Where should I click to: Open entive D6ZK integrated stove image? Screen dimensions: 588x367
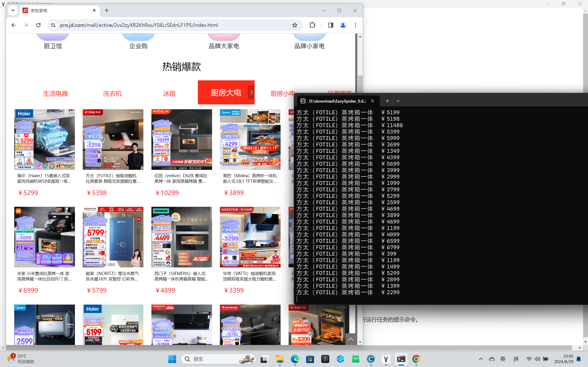click(182, 139)
